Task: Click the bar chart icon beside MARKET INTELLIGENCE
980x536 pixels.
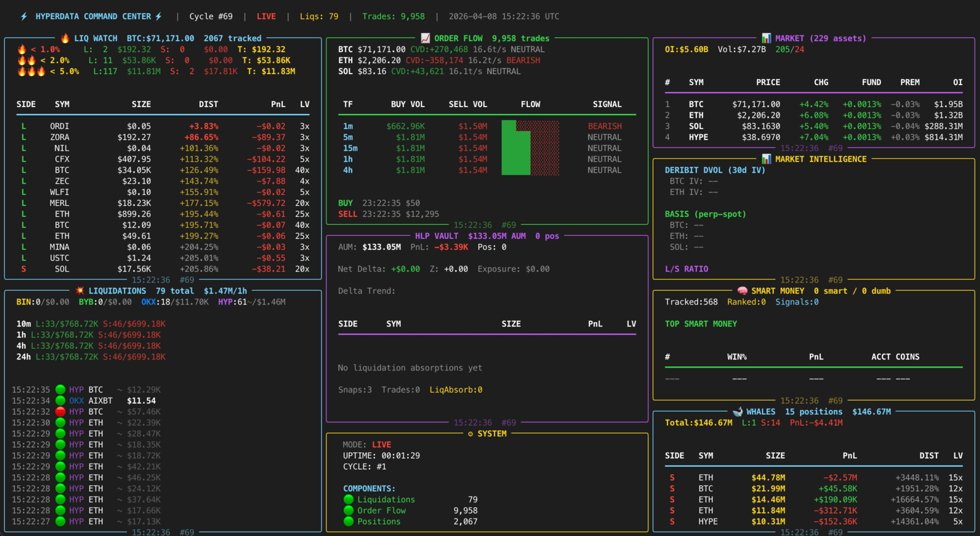Action: click(766, 159)
